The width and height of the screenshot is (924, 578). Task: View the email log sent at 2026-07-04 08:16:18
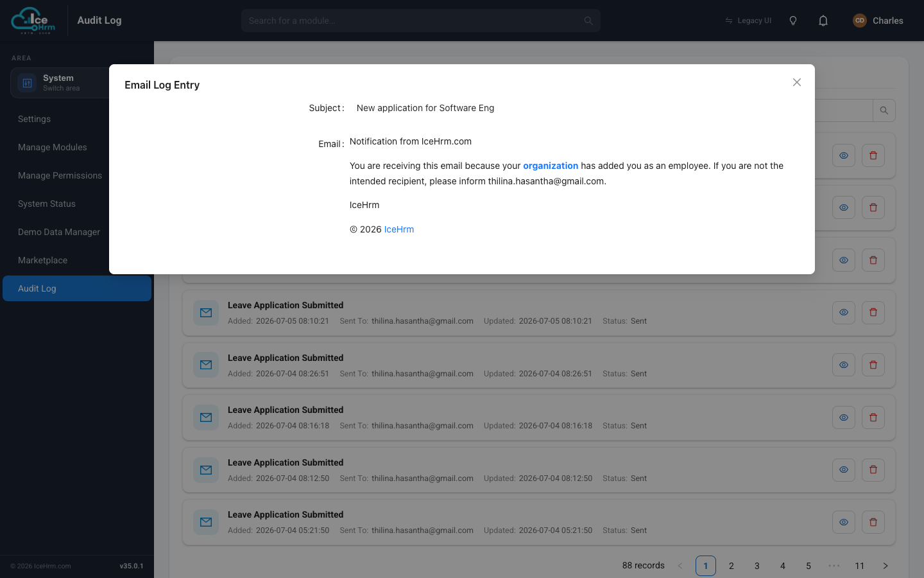point(844,417)
